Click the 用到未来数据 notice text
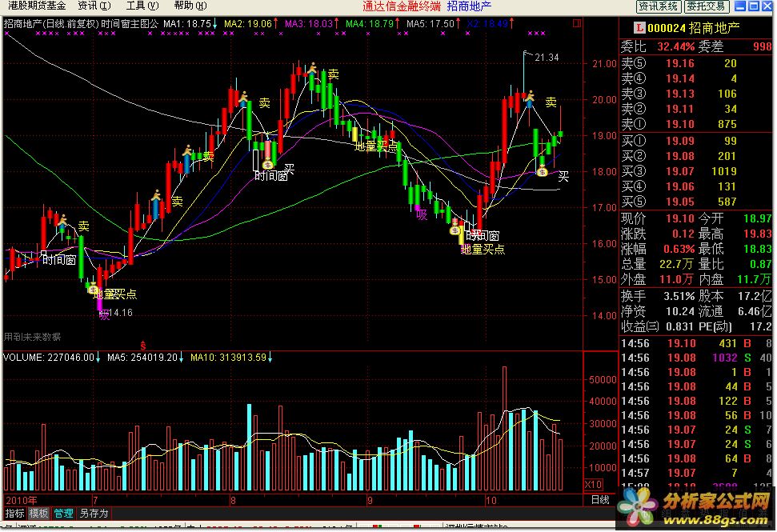The width and height of the screenshot is (777, 532). (32, 337)
